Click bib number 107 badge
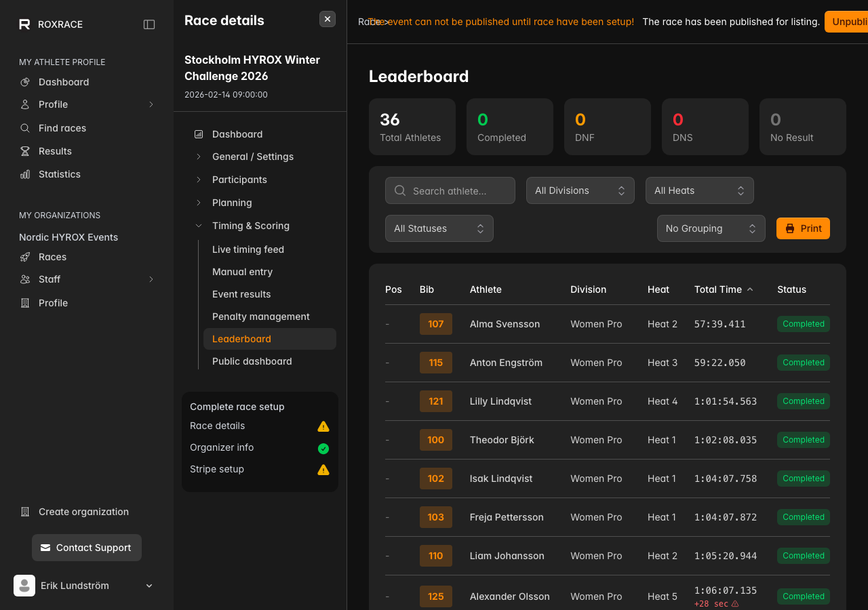 436,324
